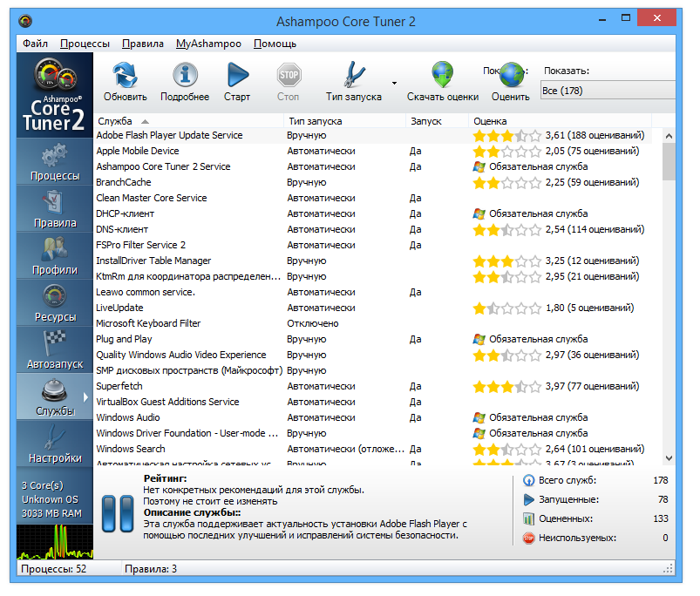
Task: Open the Тип запуска dropdown arrow
Action: (x=394, y=83)
